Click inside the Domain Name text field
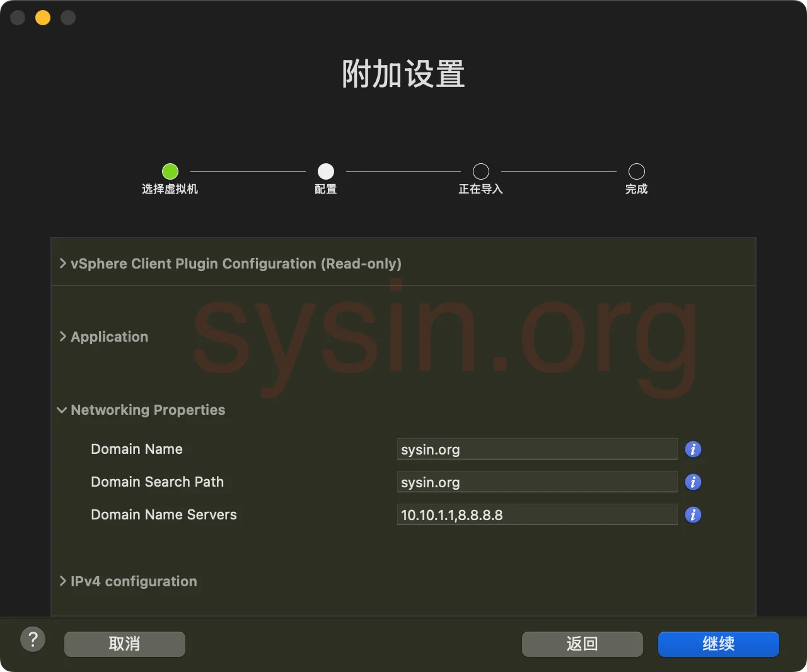Viewport: 807px width, 672px height. point(537,449)
